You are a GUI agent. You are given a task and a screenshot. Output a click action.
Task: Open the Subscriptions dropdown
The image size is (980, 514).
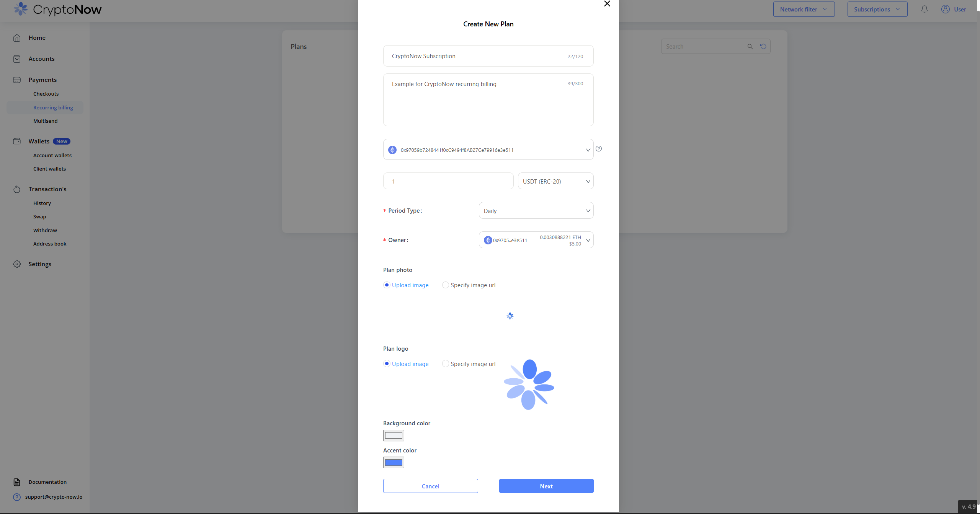(x=877, y=9)
